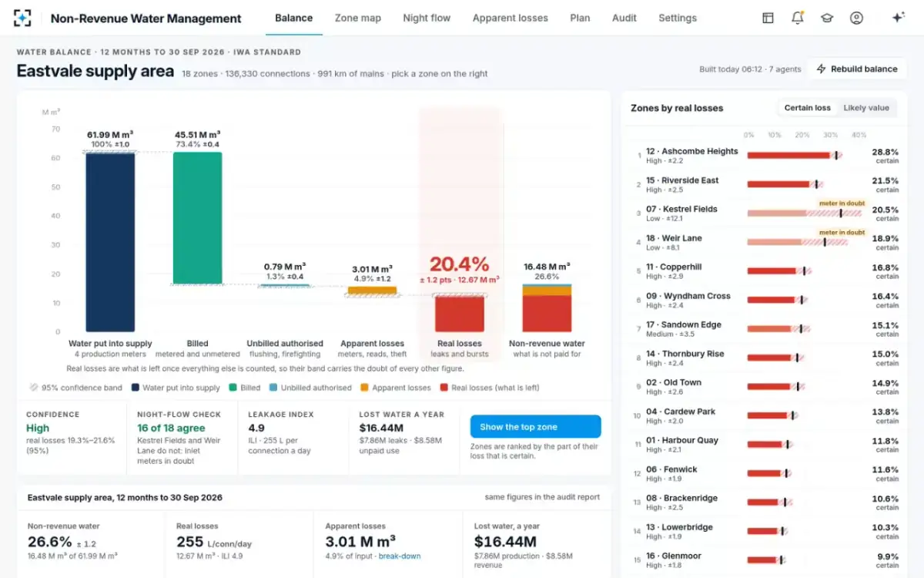
Task: Open notifications bell icon
Action: pos(798,18)
